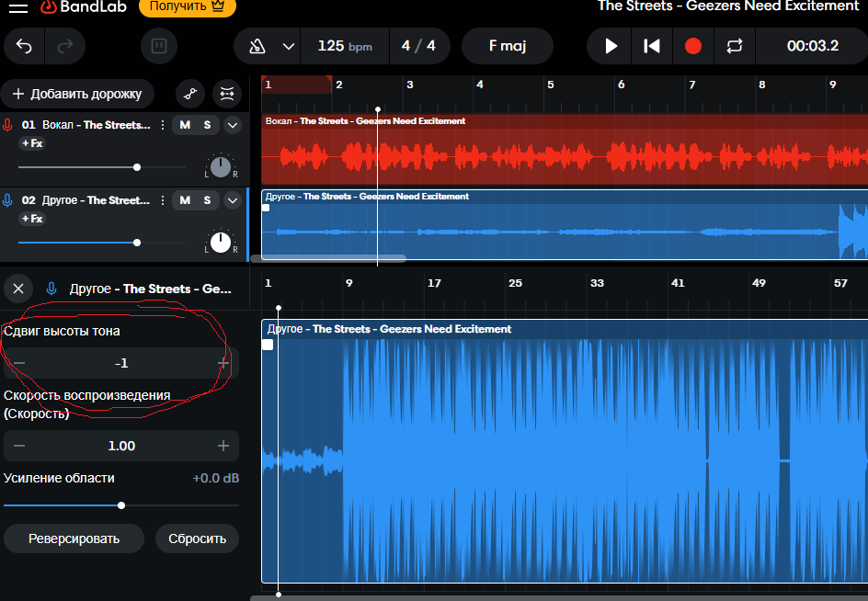Click the return-to-start button
Viewport: 868px width, 601px height.
652,46
